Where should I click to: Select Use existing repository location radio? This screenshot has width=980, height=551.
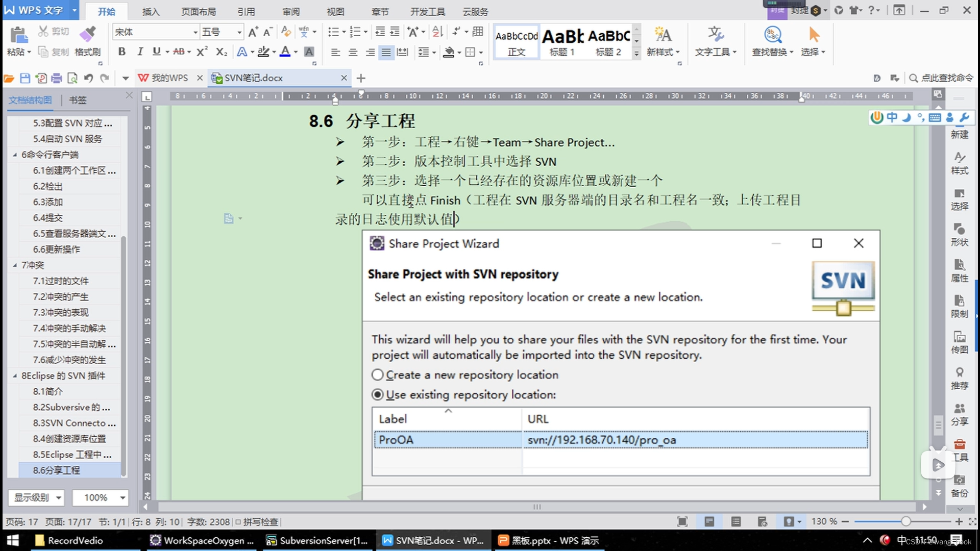[x=377, y=395]
